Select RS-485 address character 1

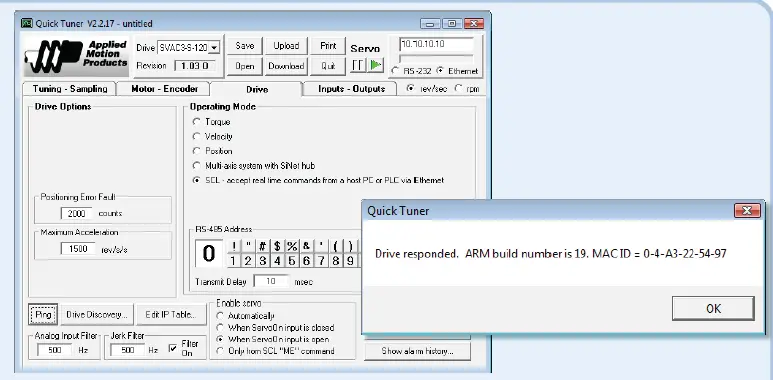point(233,261)
